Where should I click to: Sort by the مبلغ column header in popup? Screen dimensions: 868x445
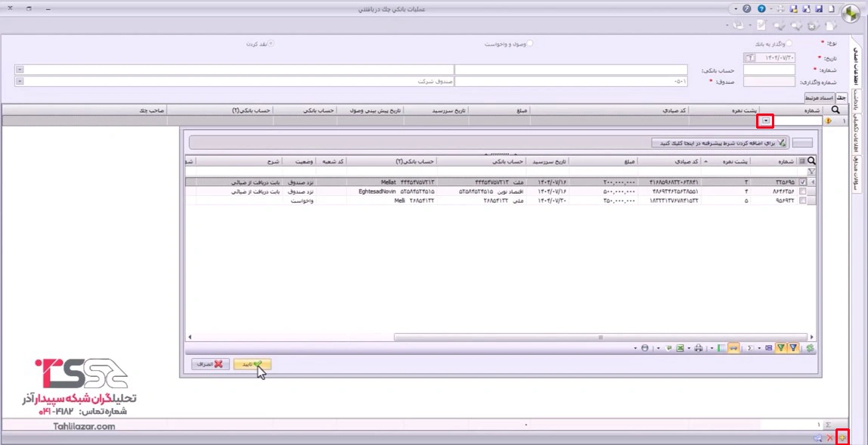click(603, 161)
